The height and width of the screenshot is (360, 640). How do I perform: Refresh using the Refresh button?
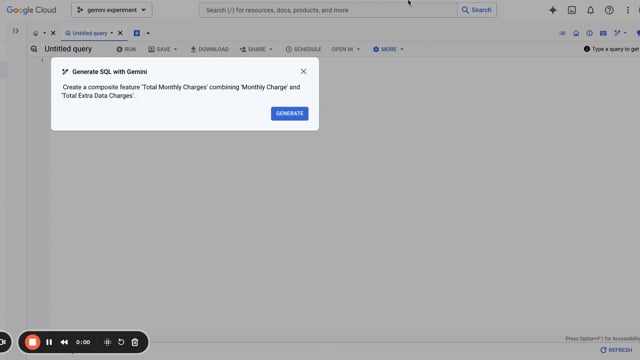pos(616,350)
